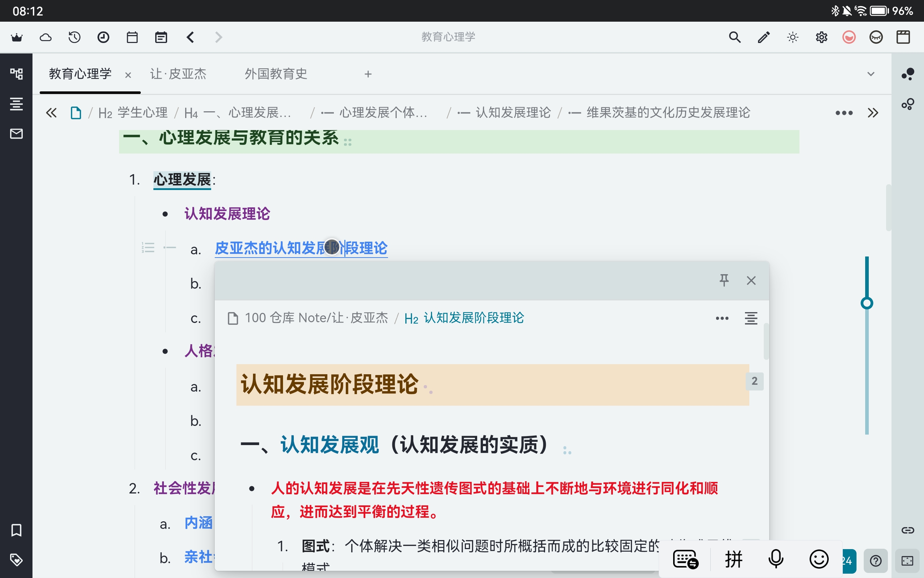
Task: Open the daily note calendar icon
Action: 161,37
